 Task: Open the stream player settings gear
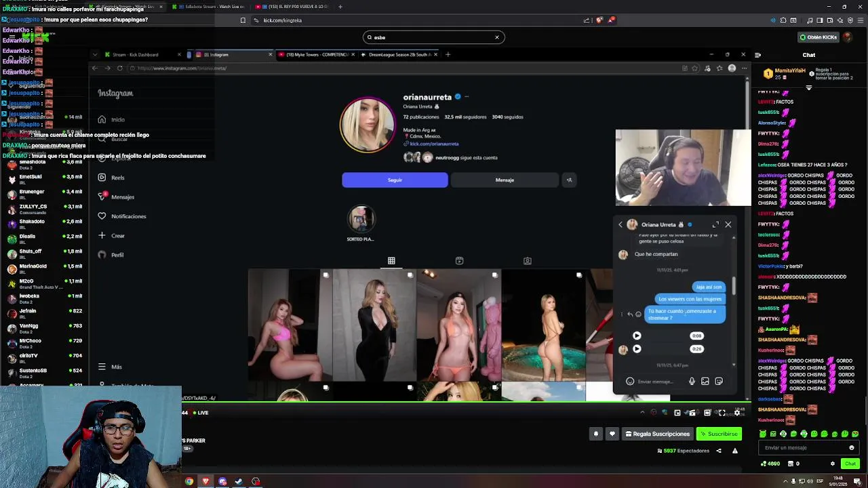click(736, 413)
